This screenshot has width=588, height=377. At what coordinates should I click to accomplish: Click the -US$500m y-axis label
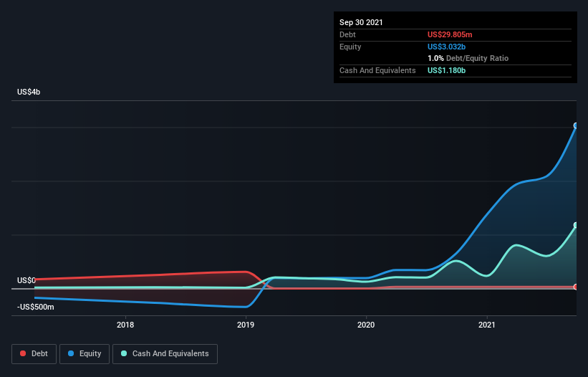coord(36,307)
